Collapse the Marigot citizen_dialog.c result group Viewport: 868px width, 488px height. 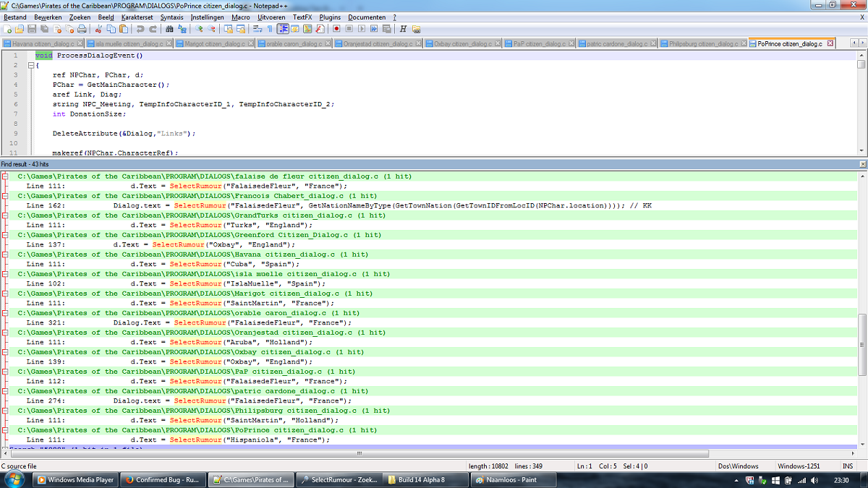(4, 293)
